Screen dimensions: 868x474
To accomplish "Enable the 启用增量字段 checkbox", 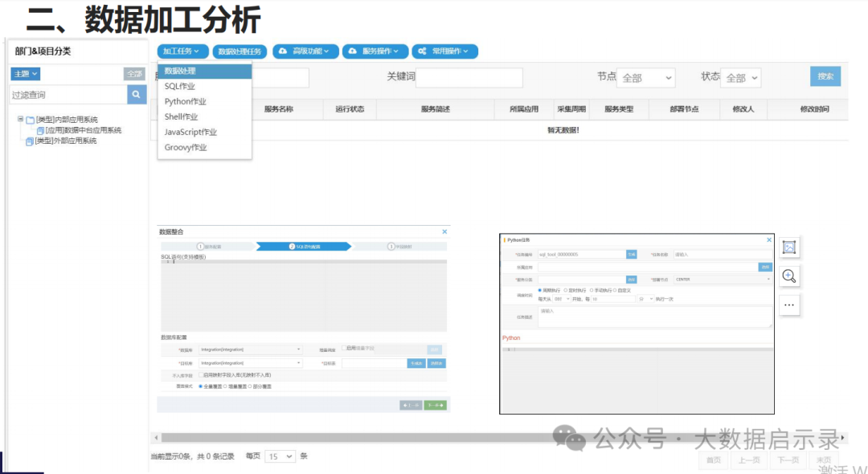I will tap(344, 348).
